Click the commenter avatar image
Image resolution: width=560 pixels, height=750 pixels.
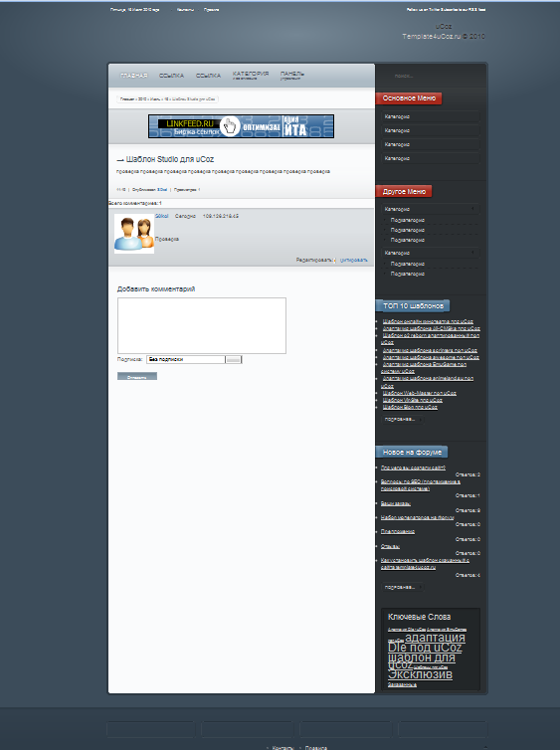134,234
